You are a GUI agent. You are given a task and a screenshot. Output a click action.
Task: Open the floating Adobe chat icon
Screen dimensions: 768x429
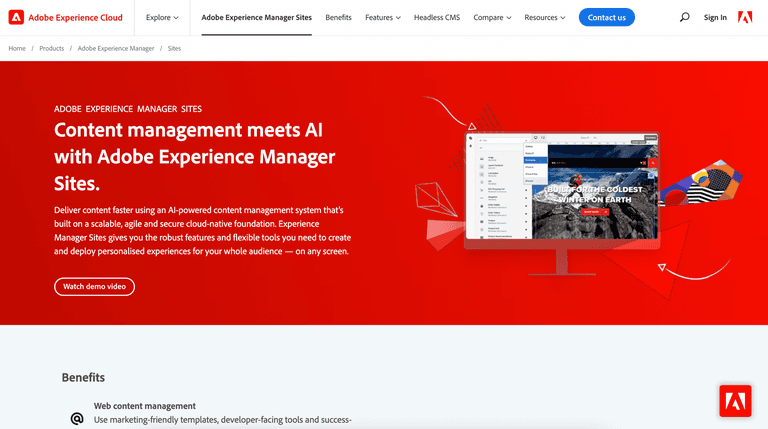pyautogui.click(x=735, y=401)
